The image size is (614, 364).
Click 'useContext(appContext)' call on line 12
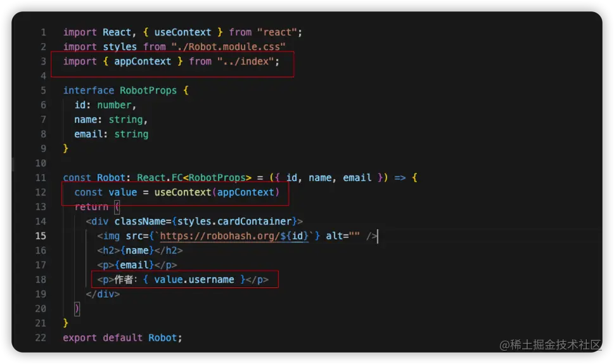tap(217, 192)
